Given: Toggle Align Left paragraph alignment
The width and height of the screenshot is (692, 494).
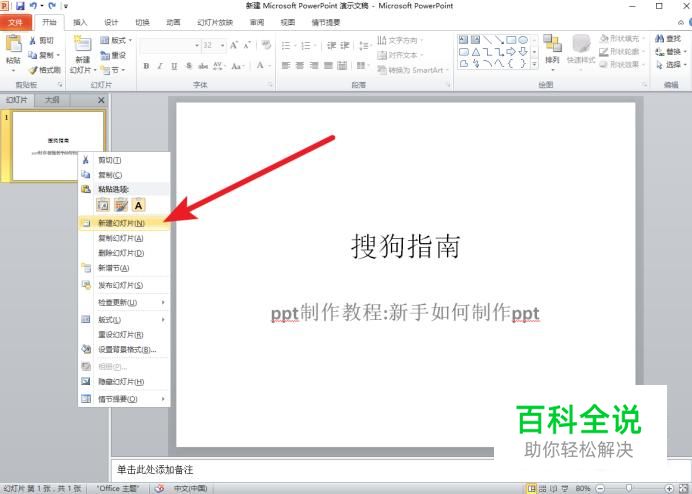Looking at the screenshot, I should point(286,66).
